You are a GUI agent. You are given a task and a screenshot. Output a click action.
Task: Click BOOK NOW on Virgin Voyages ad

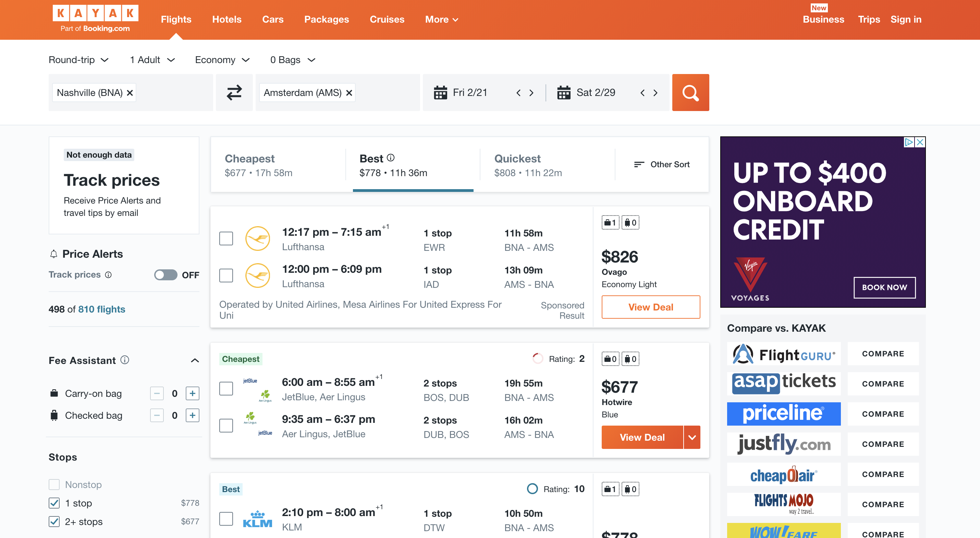coord(884,288)
